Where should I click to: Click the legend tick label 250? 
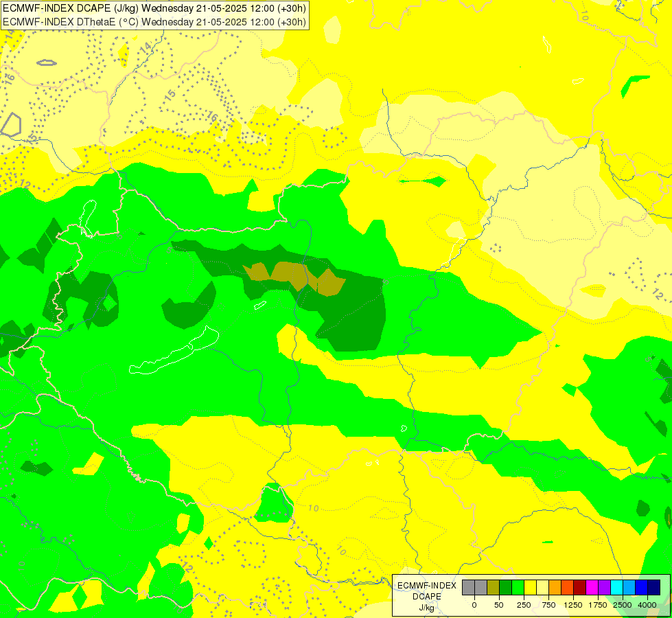[x=524, y=605]
